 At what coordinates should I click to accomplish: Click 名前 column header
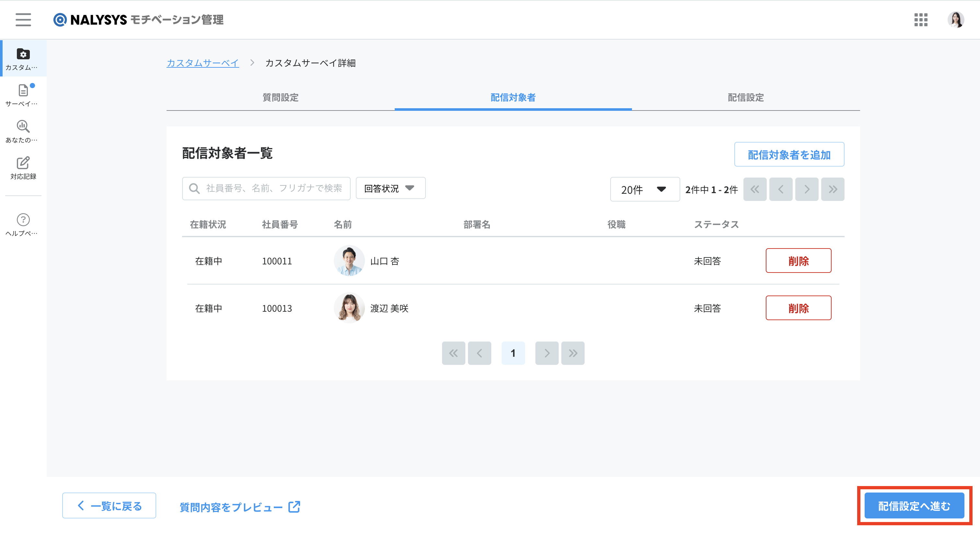coord(343,225)
